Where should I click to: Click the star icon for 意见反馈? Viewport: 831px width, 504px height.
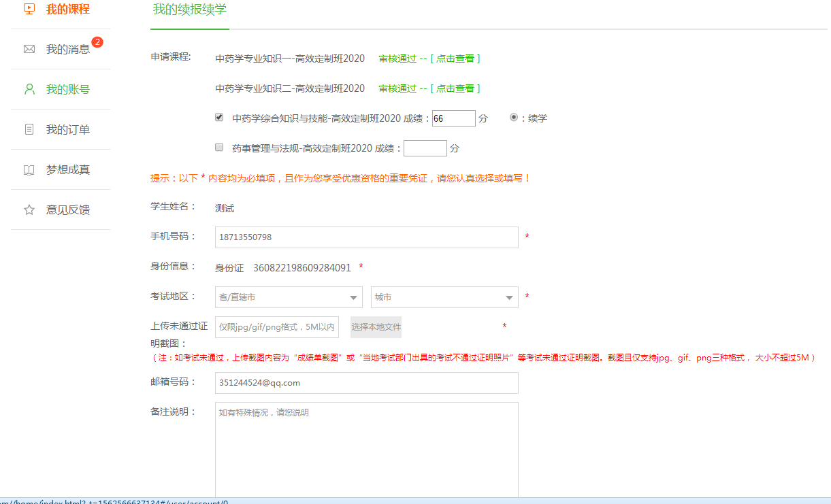pos(29,210)
